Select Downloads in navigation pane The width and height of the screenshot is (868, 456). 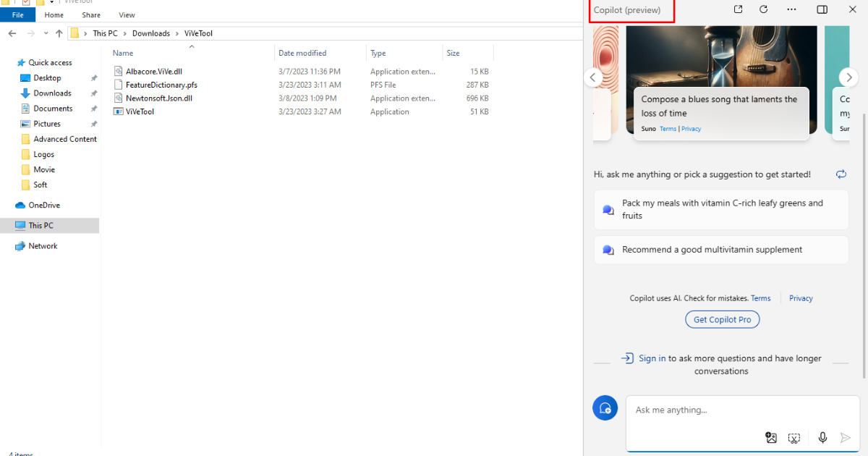coord(52,93)
